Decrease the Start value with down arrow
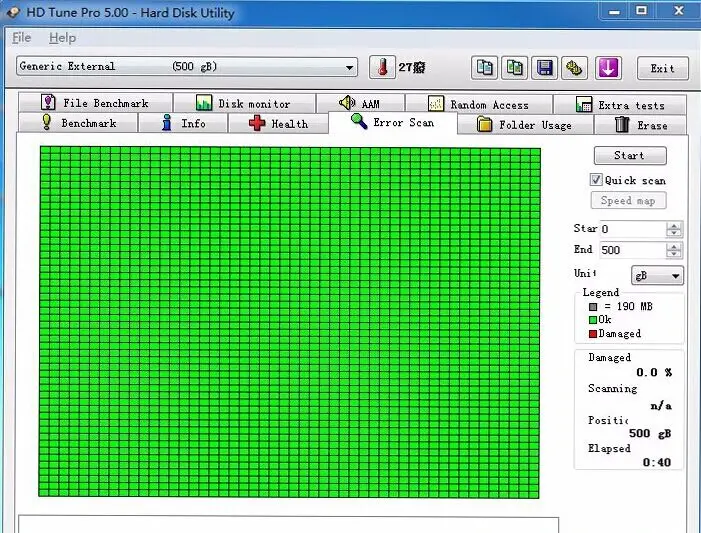 [674, 233]
